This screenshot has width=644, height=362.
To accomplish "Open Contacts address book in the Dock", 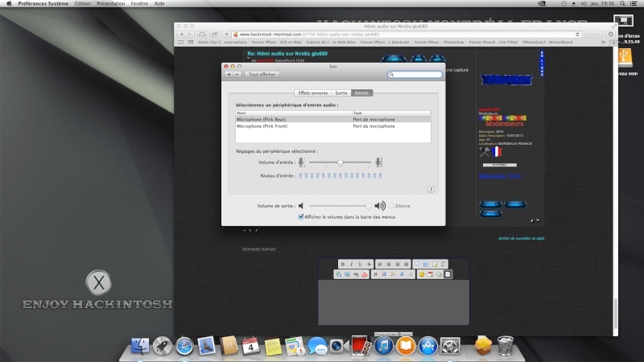I will click(x=229, y=346).
